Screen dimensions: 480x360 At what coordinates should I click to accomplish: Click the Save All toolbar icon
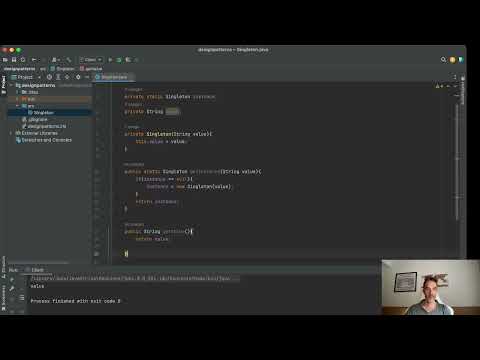pos(14,60)
